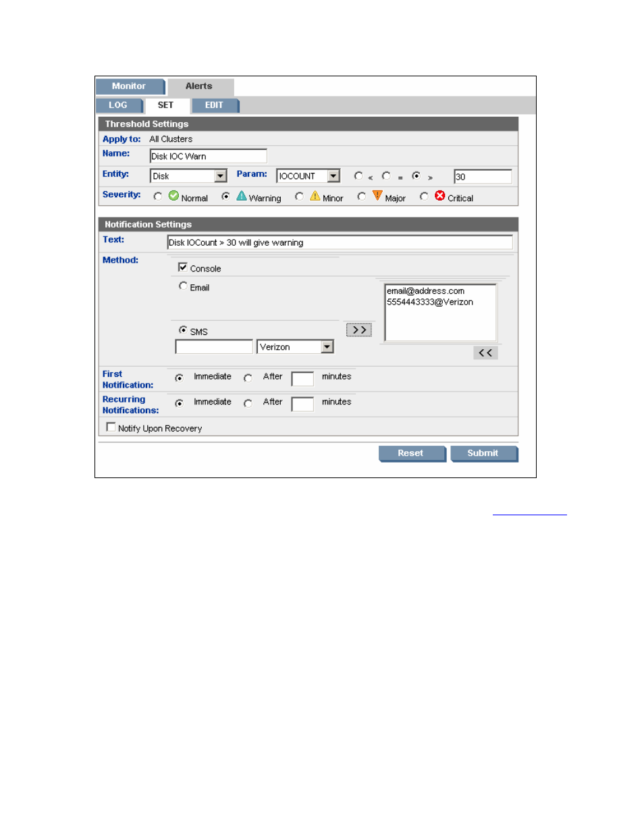Select the Normal severity radio button

pos(158,197)
